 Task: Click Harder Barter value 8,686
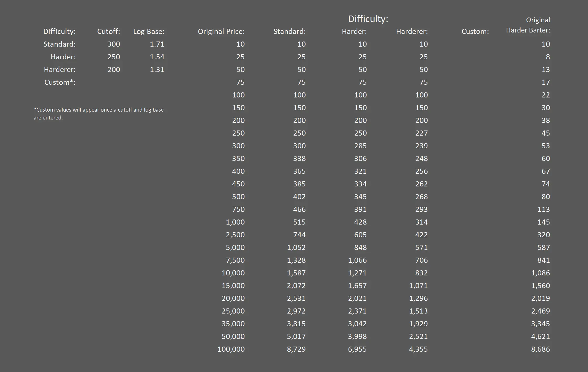[541, 349]
